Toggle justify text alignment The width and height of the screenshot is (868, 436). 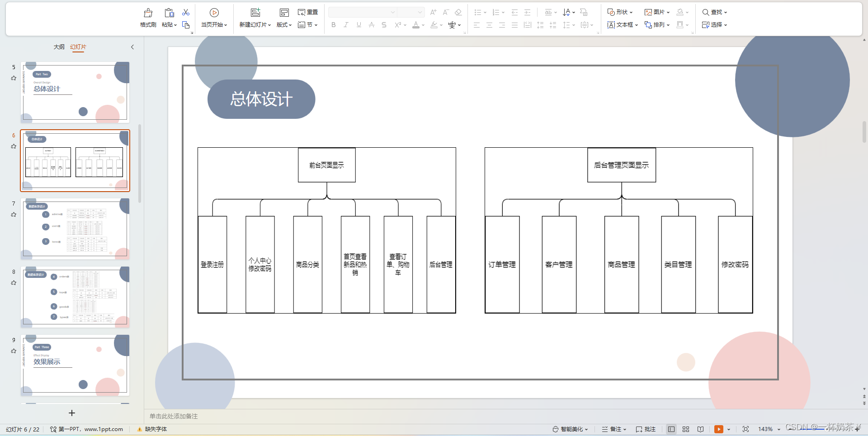pos(514,25)
